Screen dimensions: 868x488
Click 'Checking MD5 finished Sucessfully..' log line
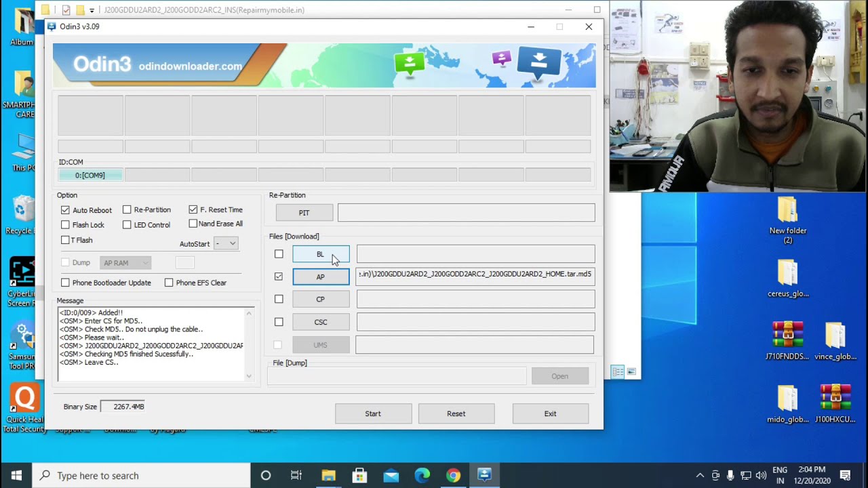click(126, 354)
